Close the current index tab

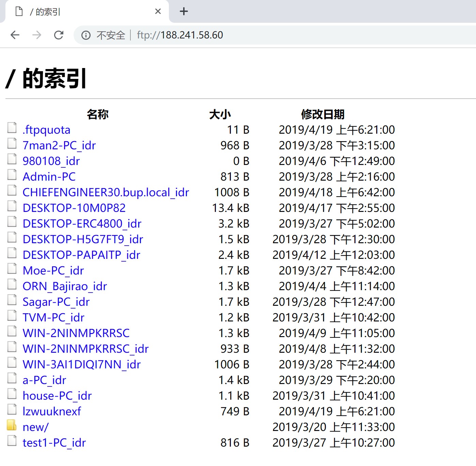tap(158, 12)
